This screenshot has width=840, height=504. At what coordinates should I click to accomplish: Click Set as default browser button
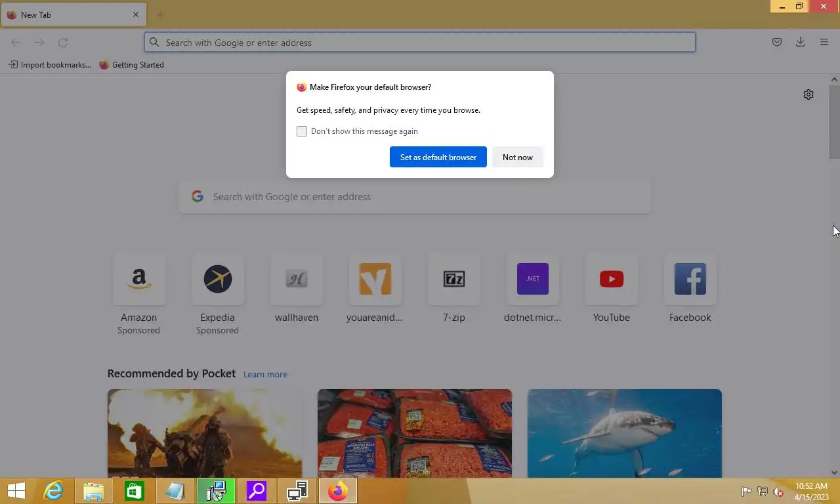438,157
